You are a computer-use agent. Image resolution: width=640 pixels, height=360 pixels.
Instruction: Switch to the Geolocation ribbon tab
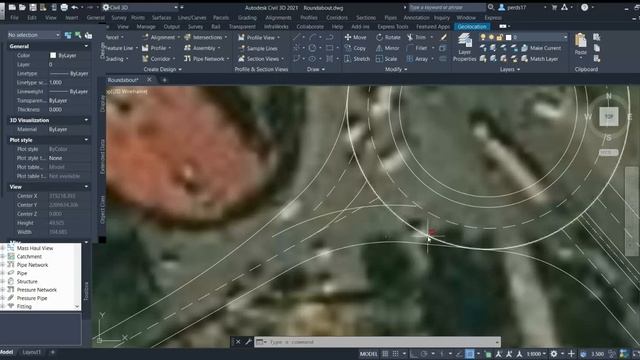click(x=472, y=27)
